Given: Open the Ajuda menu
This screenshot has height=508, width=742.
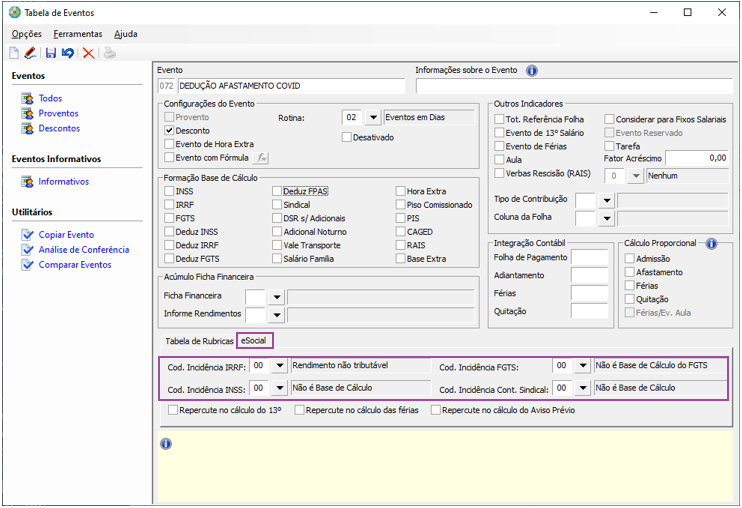Looking at the screenshot, I should pyautogui.click(x=125, y=34).
